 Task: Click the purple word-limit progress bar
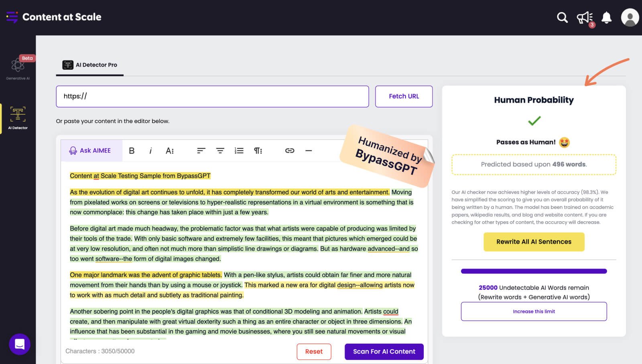534,271
